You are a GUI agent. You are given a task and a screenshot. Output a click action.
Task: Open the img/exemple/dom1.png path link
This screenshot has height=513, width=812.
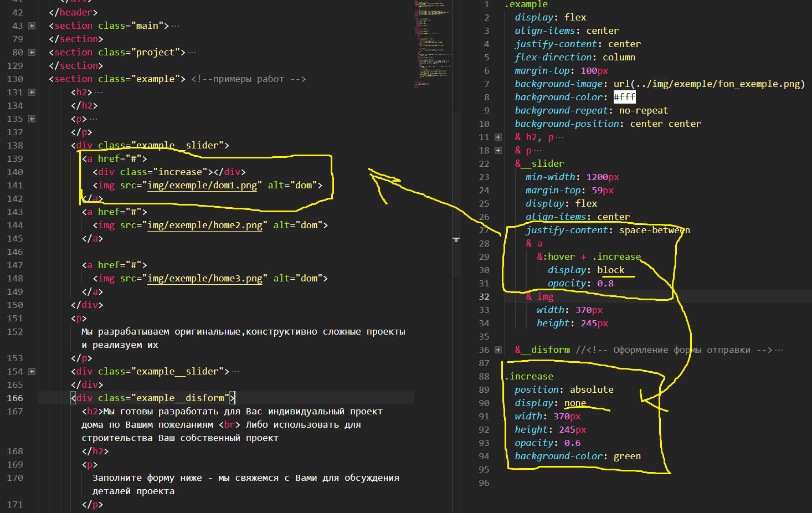click(202, 186)
